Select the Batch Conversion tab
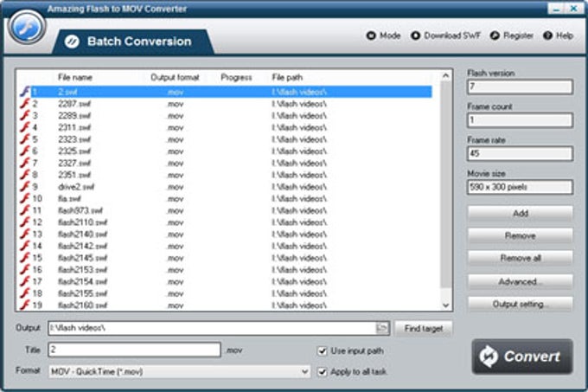This screenshot has width=588, height=392. (x=133, y=42)
